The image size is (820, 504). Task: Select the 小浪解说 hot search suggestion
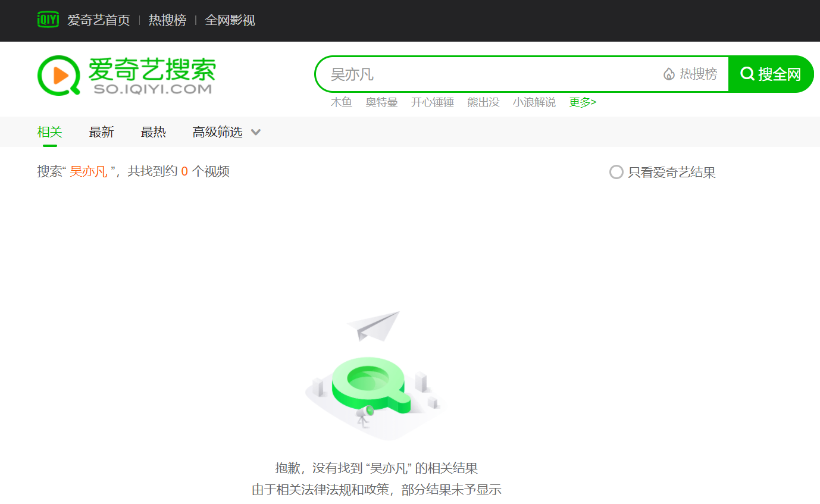[x=534, y=102]
